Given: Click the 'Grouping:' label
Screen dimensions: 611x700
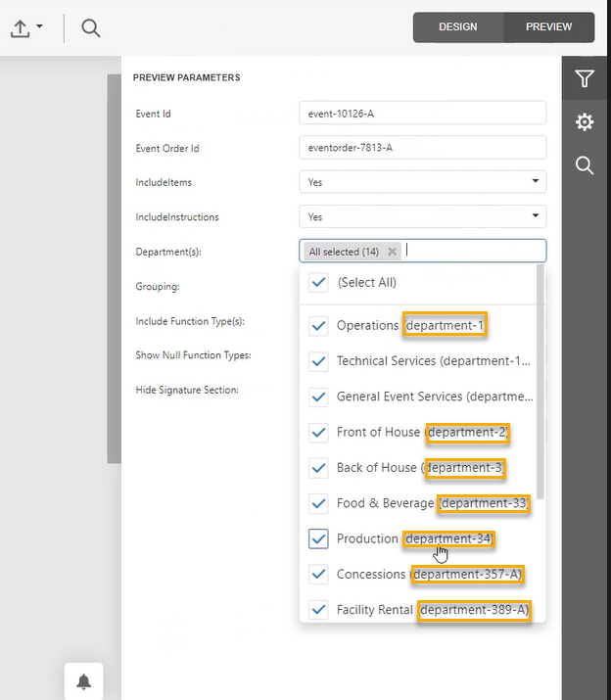Looking at the screenshot, I should coord(158,287).
